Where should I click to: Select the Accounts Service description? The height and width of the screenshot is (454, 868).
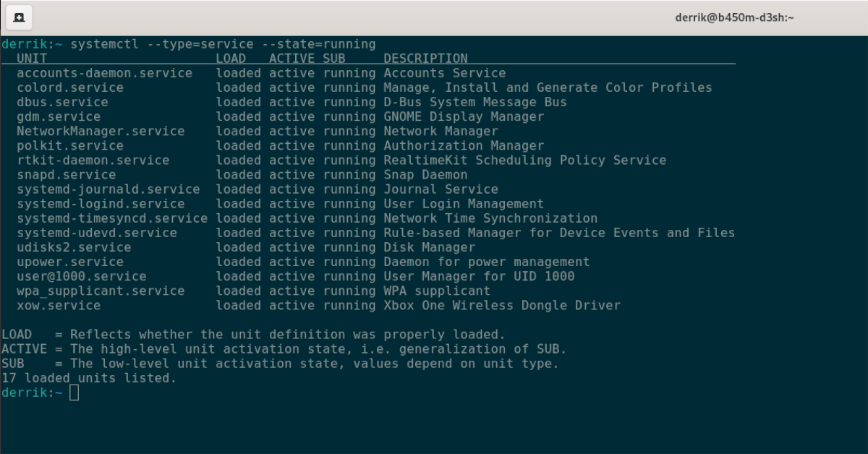(445, 73)
